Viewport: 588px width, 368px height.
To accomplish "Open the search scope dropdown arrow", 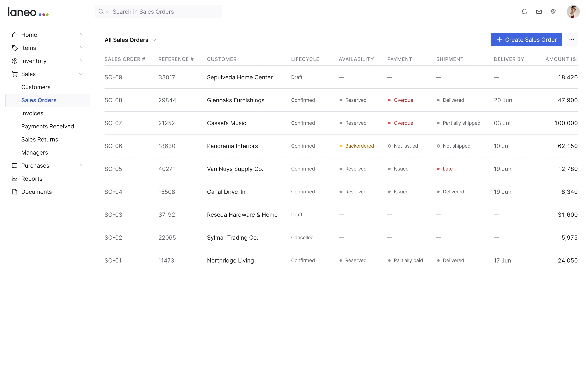I will click(108, 12).
